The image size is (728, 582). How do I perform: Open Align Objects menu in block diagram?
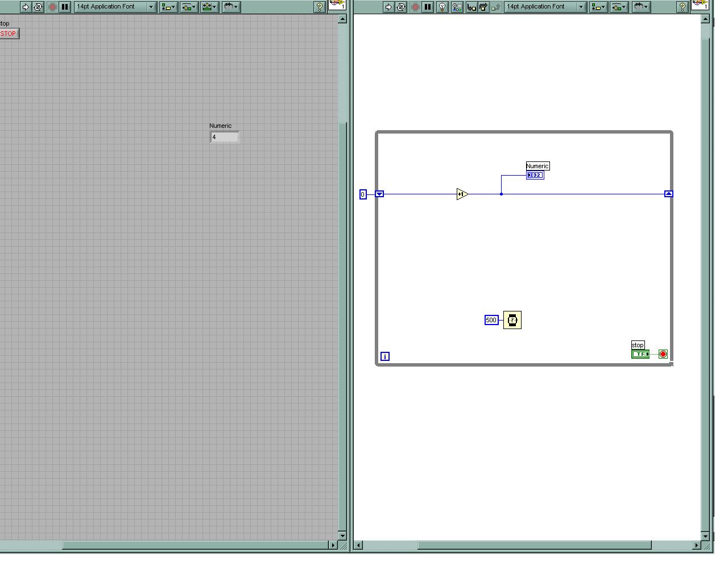(x=598, y=7)
